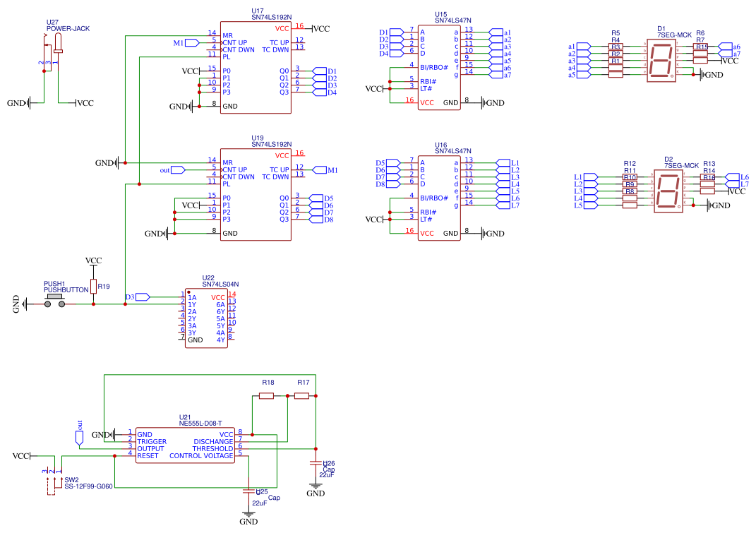Image resolution: width=756 pixels, height=533 pixels.
Task: Click the P0 pin label on U17
Action: pyautogui.click(x=227, y=71)
